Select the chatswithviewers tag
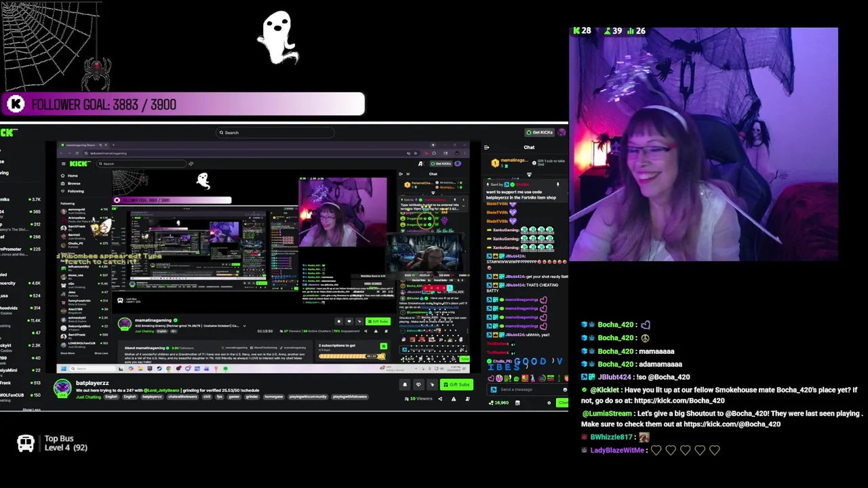 [x=182, y=397]
